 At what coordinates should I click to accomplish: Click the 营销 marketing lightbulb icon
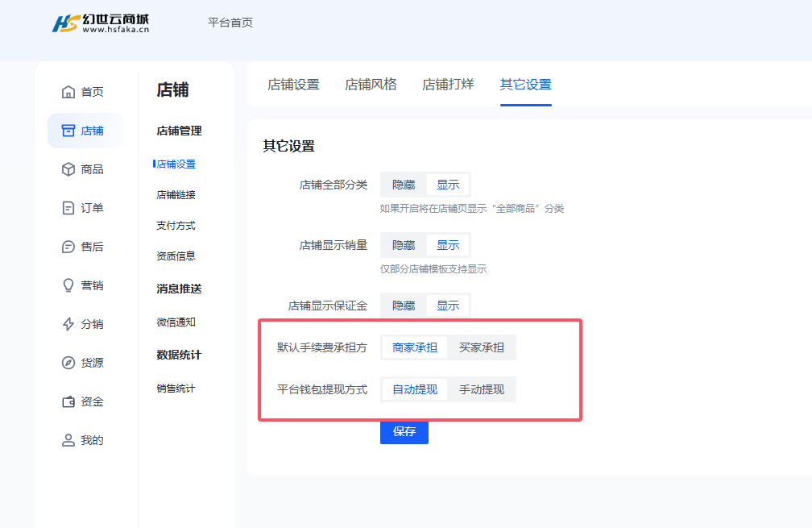(x=69, y=285)
